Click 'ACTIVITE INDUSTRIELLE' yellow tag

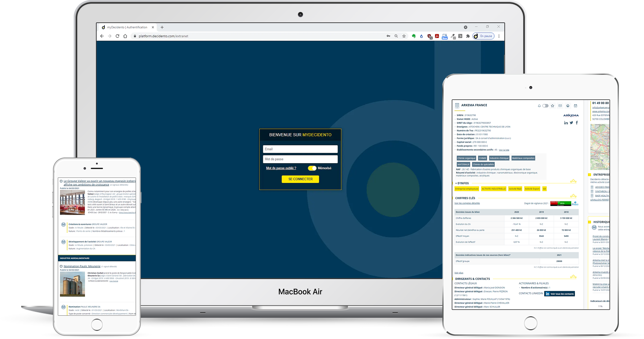[494, 189]
